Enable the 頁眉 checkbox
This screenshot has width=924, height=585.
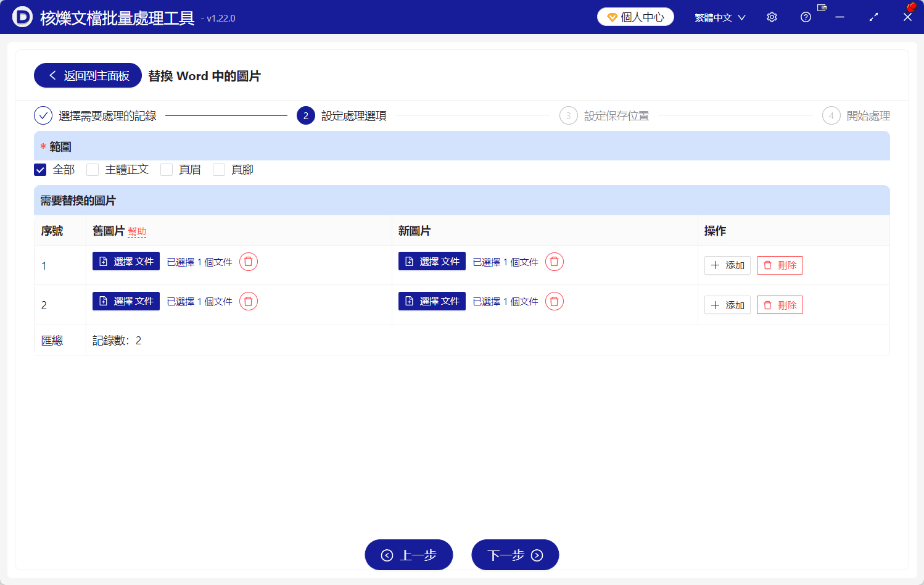167,169
